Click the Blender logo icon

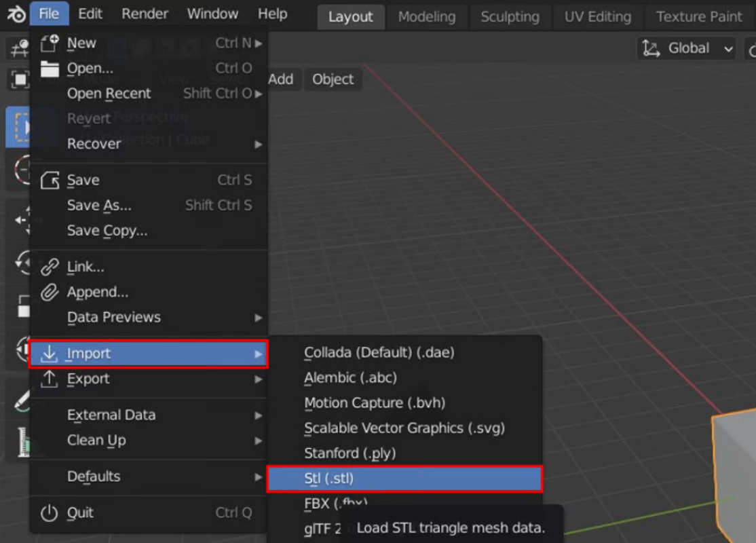[x=16, y=14]
